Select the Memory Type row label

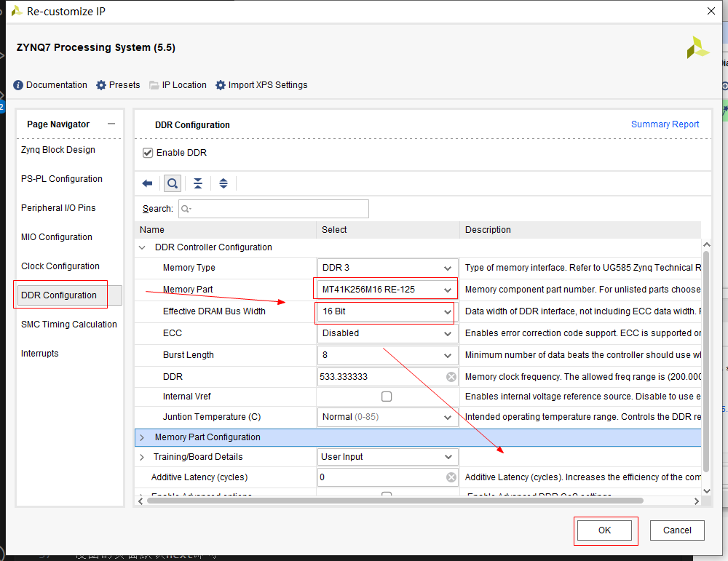pos(189,268)
